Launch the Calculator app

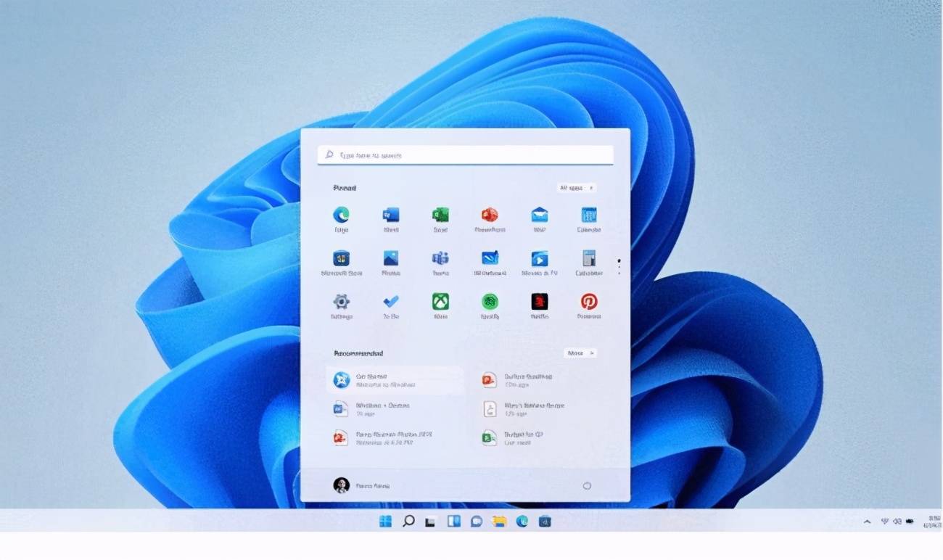pyautogui.click(x=588, y=258)
